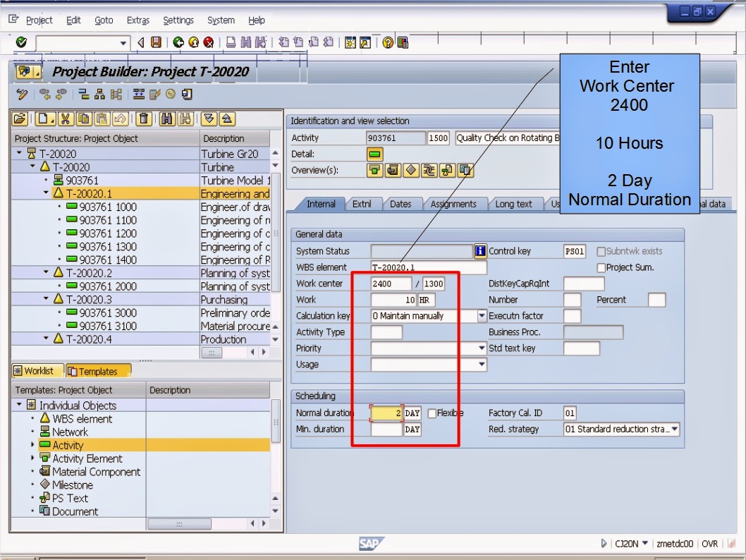Open a project using the Open folder icon
The width and height of the screenshot is (746, 560).
pyautogui.click(x=20, y=118)
